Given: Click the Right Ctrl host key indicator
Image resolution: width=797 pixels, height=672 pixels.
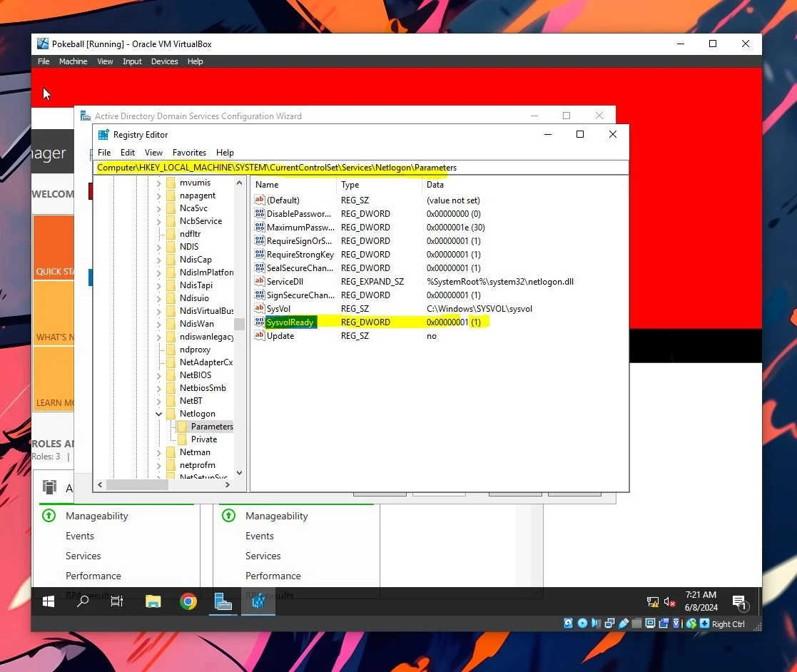Looking at the screenshot, I should [728, 624].
